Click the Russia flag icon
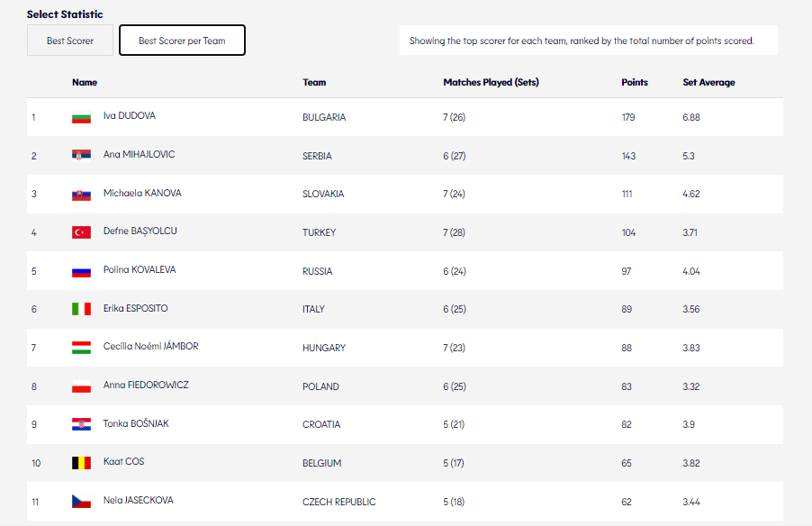 click(81, 270)
